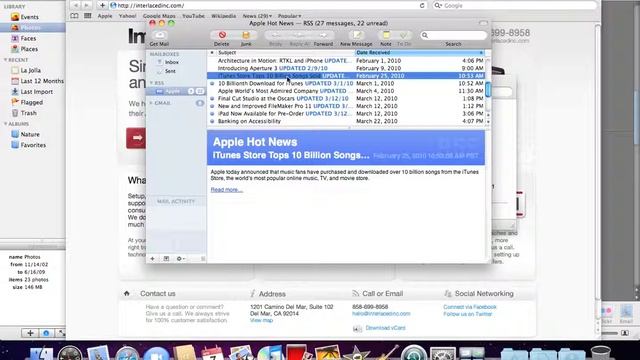Image resolution: width=640 pixels, height=360 pixels.
Task: Sort by the Date Received column header
Action: (x=420, y=53)
